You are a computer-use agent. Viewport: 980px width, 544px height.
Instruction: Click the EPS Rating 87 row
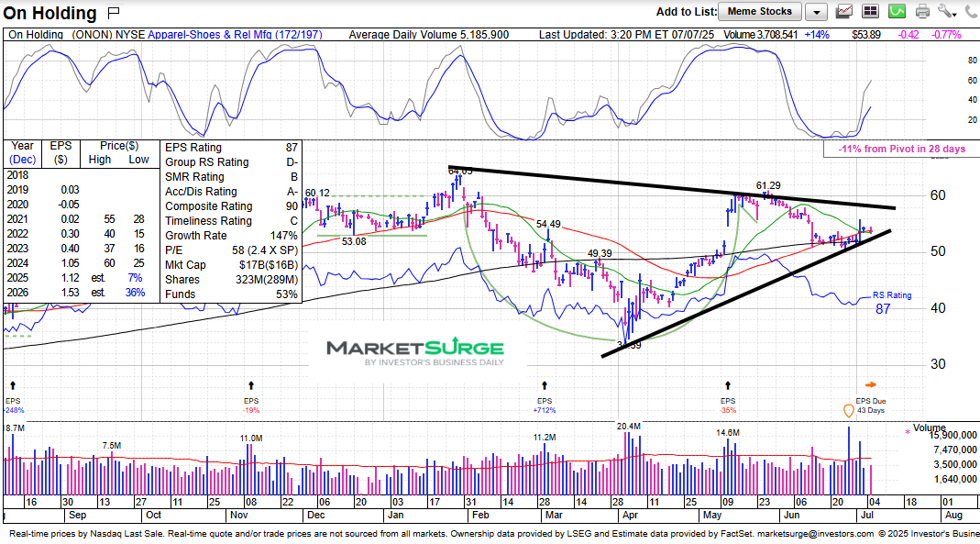pyautogui.click(x=231, y=148)
